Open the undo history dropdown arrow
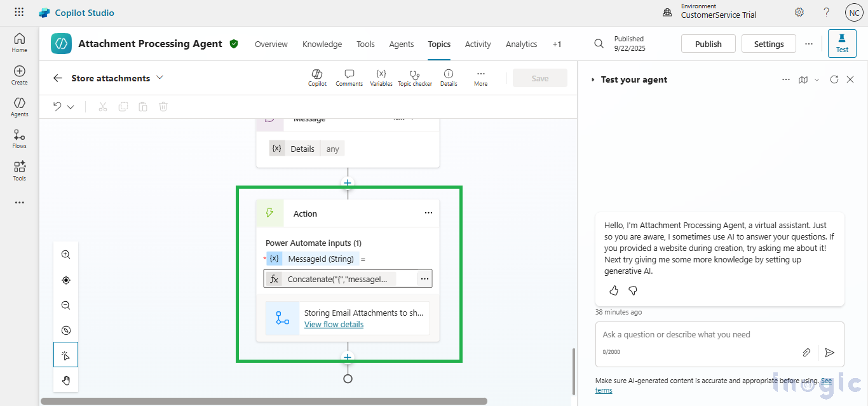Viewport: 868px width, 406px height. pos(71,107)
